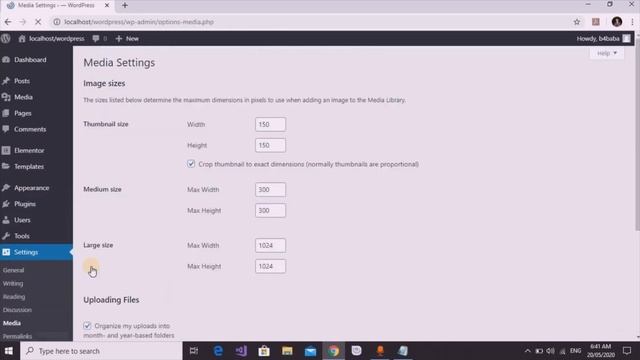Go back in browser history
Screen dimensions: 640x360
click(8, 22)
